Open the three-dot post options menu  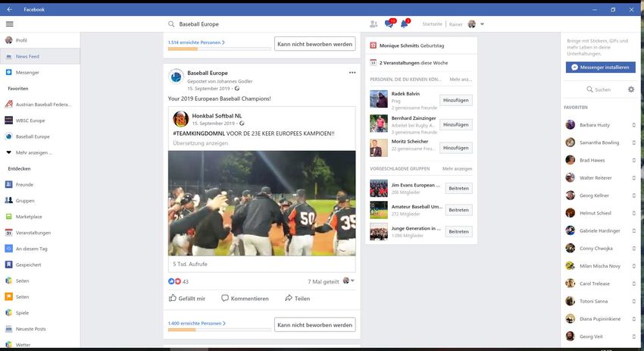tap(352, 72)
